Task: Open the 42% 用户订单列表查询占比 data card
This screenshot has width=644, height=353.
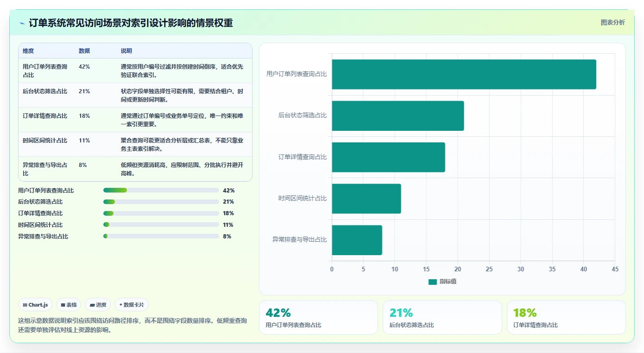Action: click(x=318, y=317)
